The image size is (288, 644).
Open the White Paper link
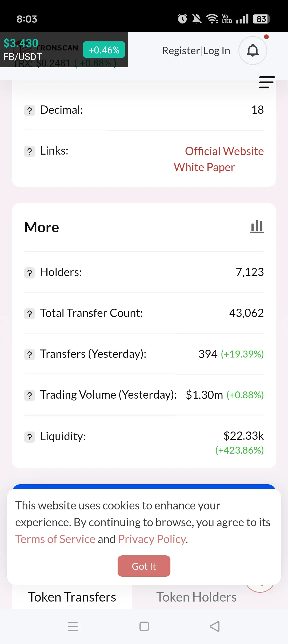point(204,167)
